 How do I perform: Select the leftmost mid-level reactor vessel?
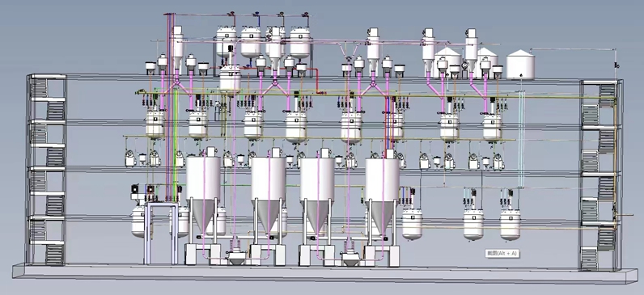click(x=155, y=123)
